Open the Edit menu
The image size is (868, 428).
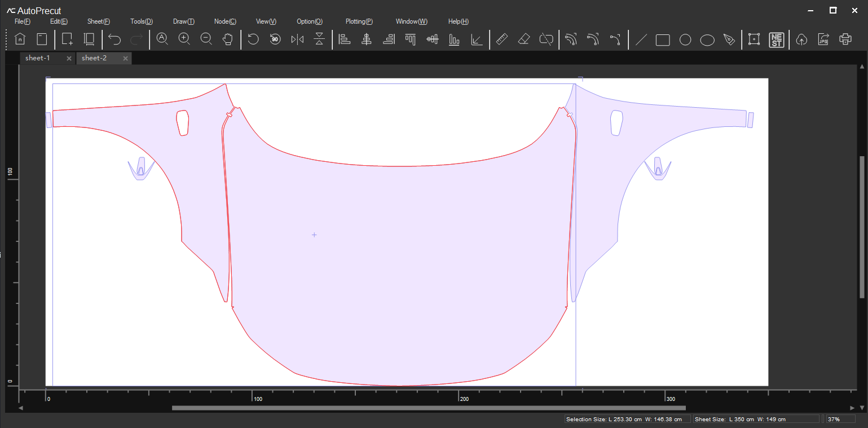coord(59,21)
